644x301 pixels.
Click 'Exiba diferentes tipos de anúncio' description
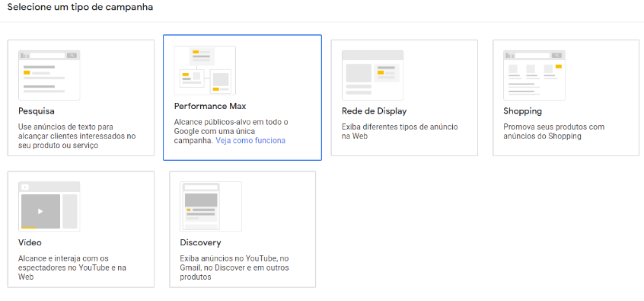pos(400,132)
